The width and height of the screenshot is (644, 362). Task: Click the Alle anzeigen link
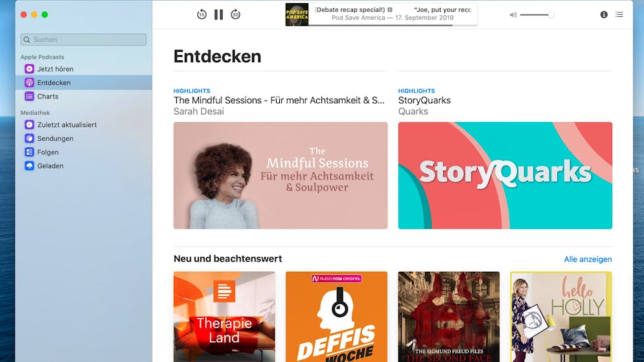coord(588,259)
